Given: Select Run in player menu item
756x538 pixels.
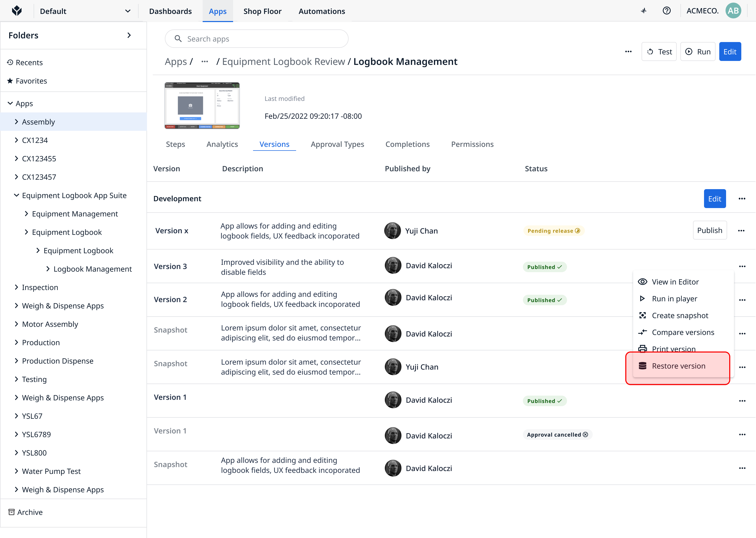Looking at the screenshot, I should coord(683,298).
